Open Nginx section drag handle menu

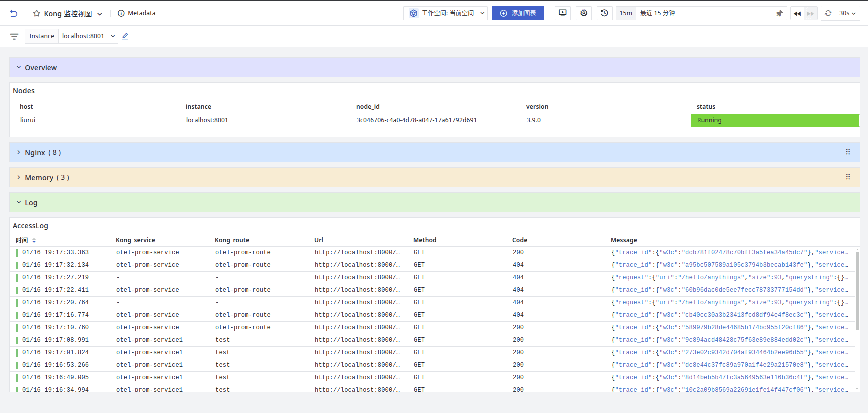tap(848, 152)
